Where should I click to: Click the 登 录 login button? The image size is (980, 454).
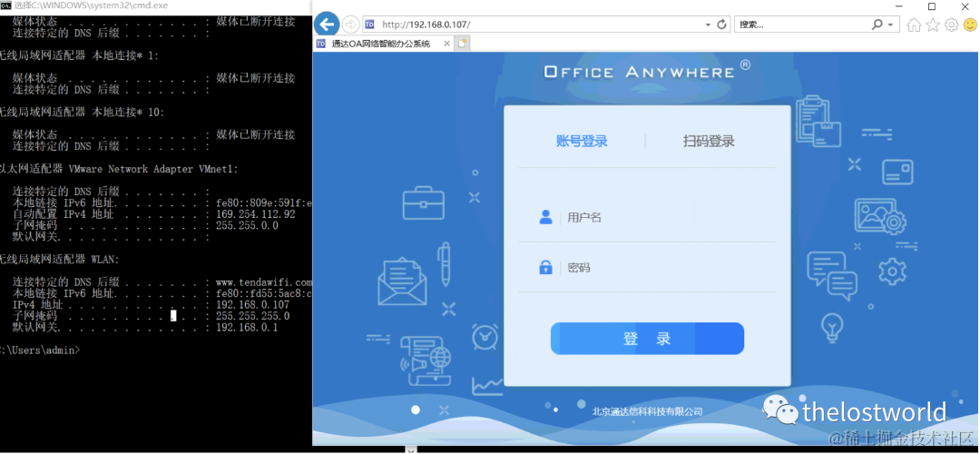tap(648, 339)
